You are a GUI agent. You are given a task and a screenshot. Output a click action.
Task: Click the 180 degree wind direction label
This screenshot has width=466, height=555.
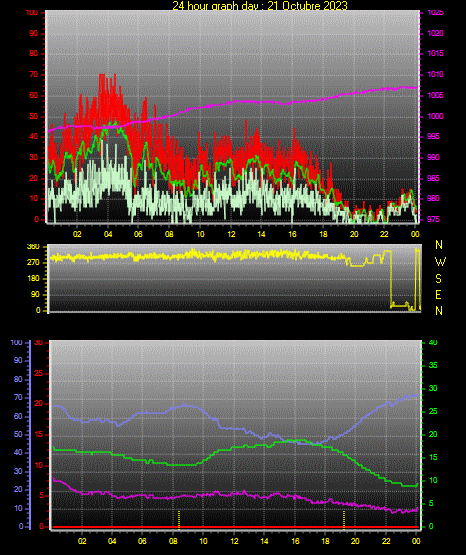pos(33,279)
